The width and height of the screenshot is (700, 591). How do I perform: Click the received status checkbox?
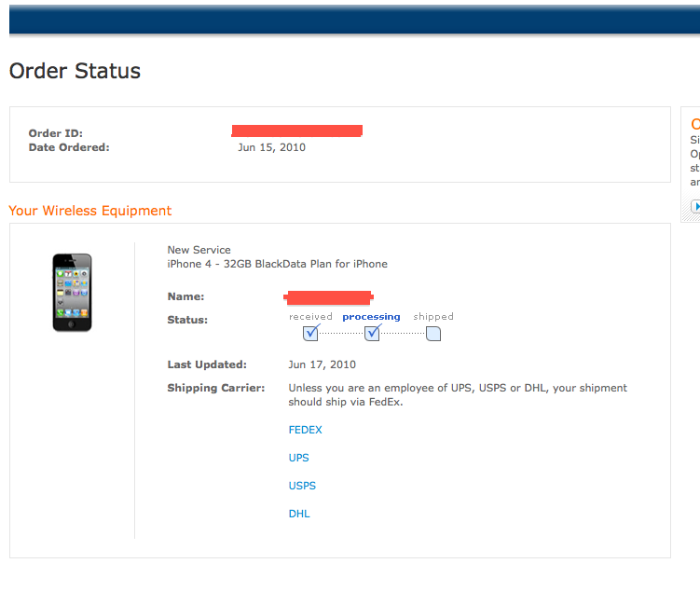[310, 333]
